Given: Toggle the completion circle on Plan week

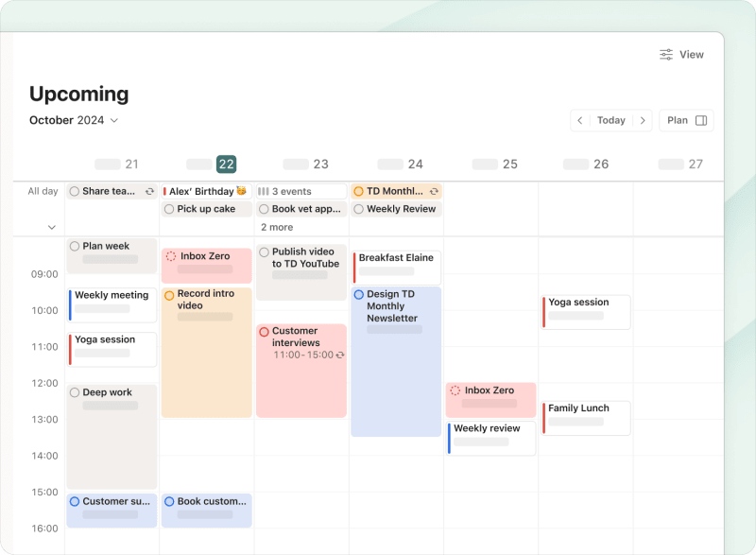Looking at the screenshot, I should pyautogui.click(x=74, y=245).
